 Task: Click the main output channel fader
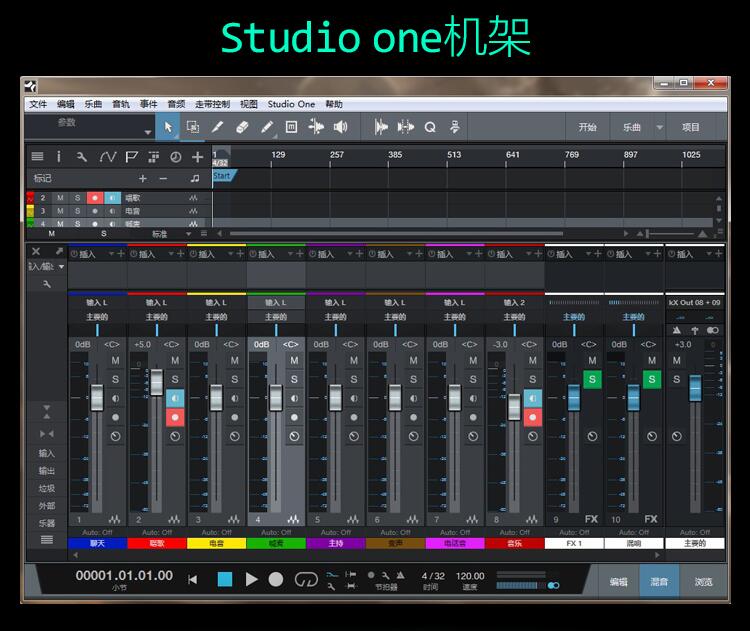(x=695, y=388)
